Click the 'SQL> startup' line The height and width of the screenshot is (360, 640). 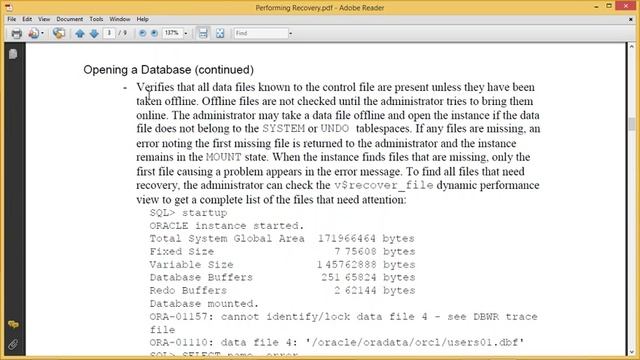pos(188,213)
